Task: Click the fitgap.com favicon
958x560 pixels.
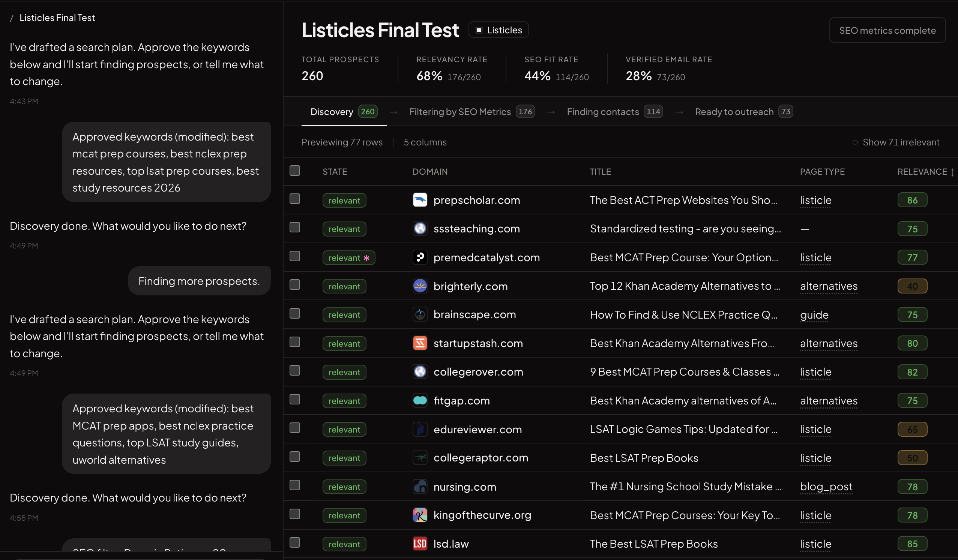Action: coord(420,400)
